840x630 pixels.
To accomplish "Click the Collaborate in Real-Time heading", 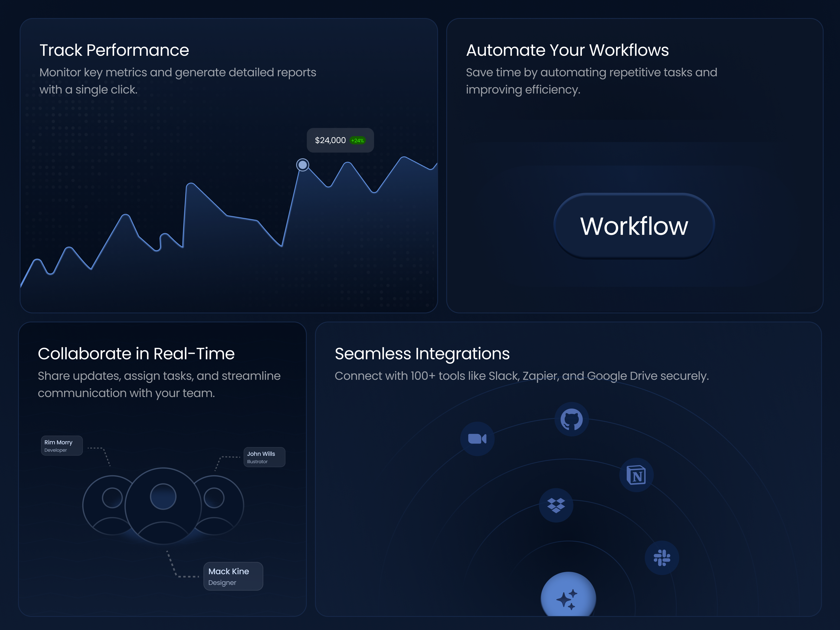I will (136, 354).
